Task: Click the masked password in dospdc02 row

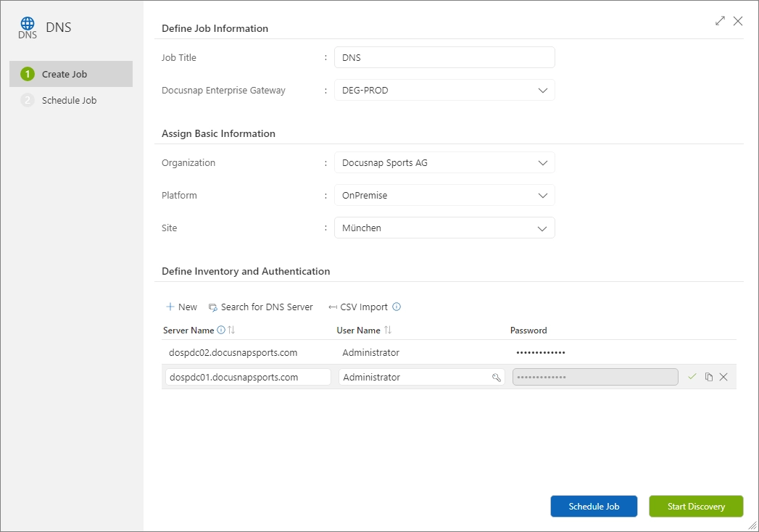Action: [541, 352]
